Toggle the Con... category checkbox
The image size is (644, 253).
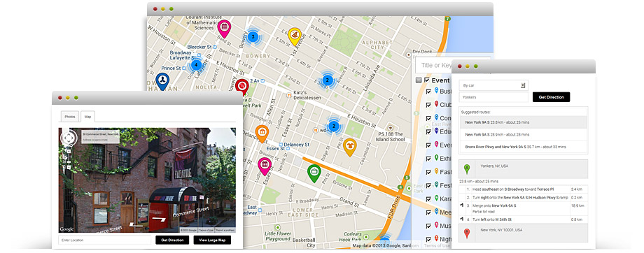pyautogui.click(x=429, y=118)
